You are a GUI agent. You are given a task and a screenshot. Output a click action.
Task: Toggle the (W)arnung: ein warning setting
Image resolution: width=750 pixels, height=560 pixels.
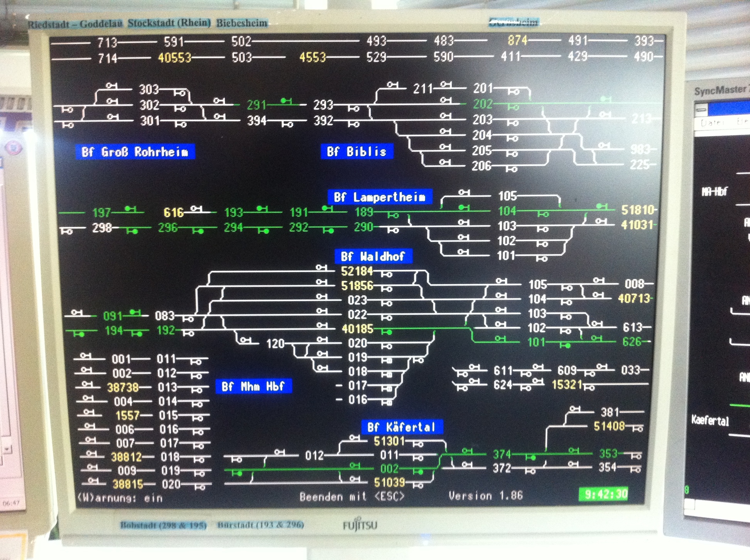[x=120, y=498]
